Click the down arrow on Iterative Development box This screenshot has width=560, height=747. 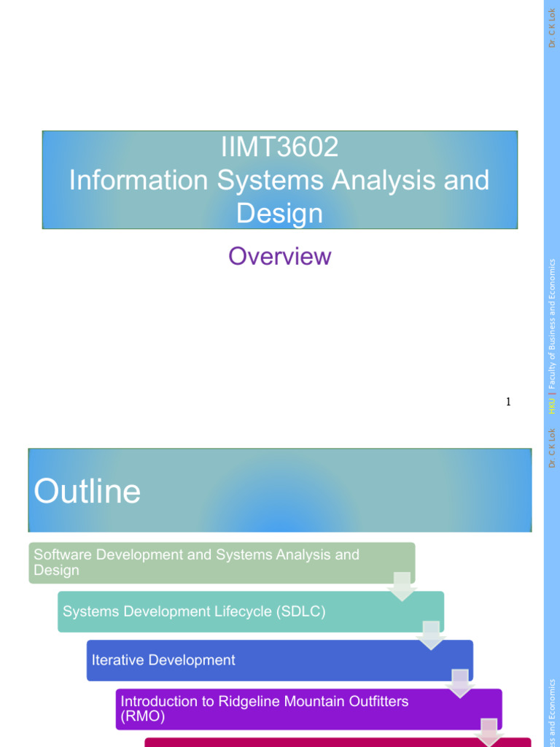[x=460, y=684]
